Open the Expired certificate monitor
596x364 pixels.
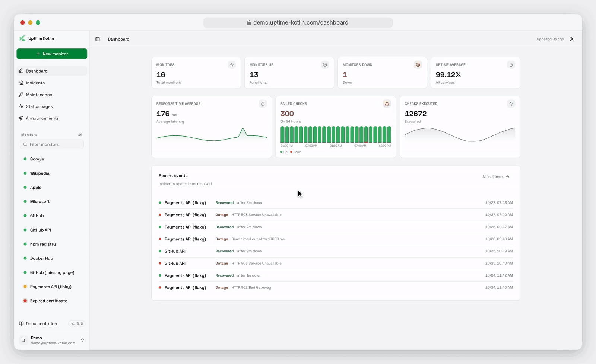(x=52, y=301)
